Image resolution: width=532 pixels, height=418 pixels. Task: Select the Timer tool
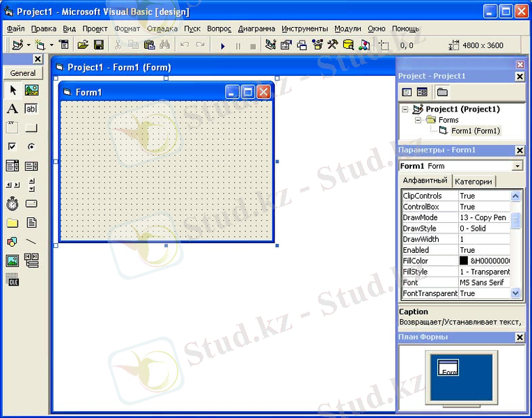pyautogui.click(x=13, y=203)
